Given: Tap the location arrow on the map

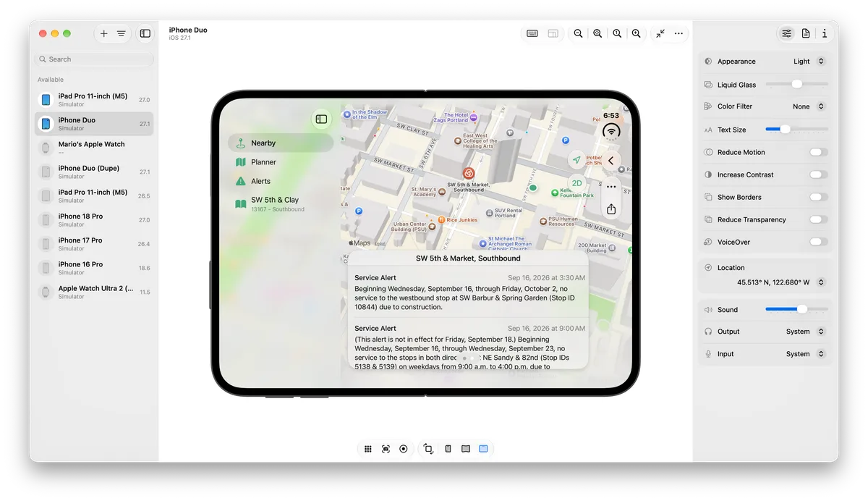Looking at the screenshot, I should pyautogui.click(x=576, y=160).
